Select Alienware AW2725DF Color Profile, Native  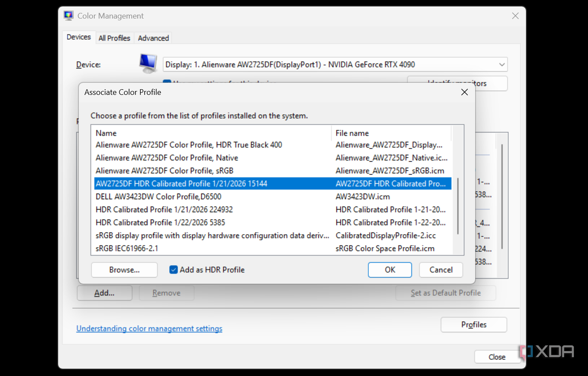[273, 158]
